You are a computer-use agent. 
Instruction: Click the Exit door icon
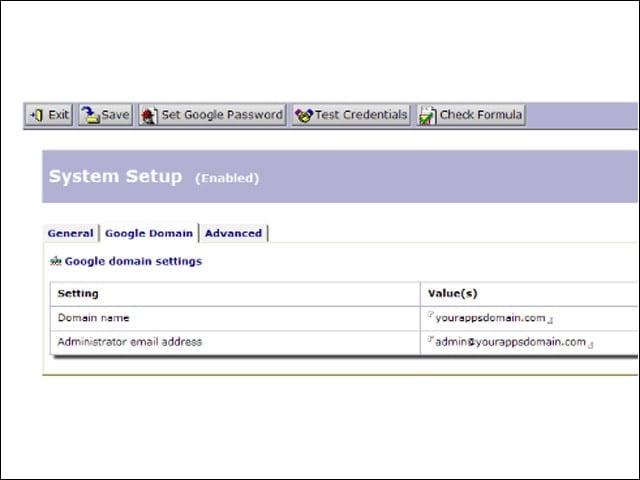pyautogui.click(x=37, y=115)
